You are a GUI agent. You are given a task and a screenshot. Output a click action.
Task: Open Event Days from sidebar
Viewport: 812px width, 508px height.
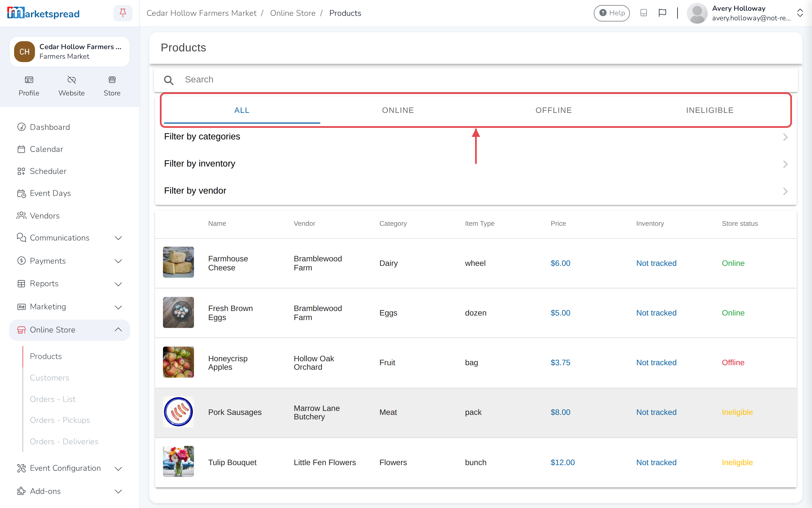[69, 193]
